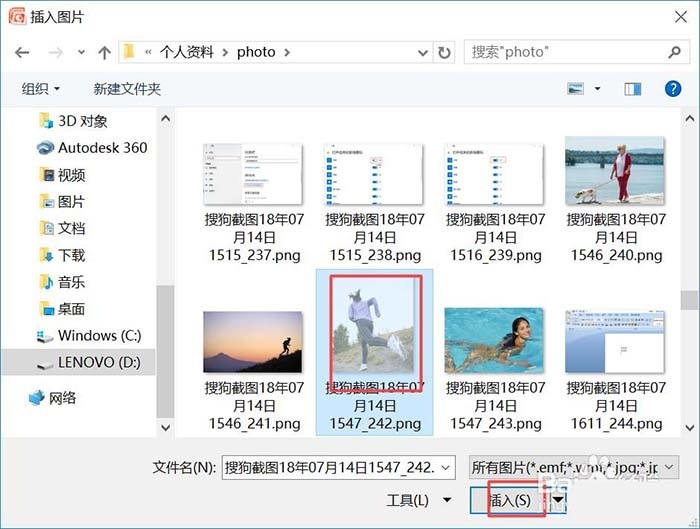
Task: Change view with the view mode icon
Action: 575,88
